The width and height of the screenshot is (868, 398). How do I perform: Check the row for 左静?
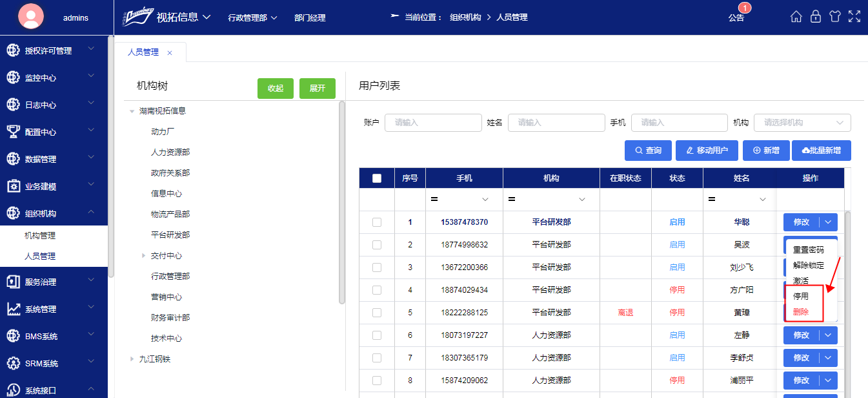[377, 335]
